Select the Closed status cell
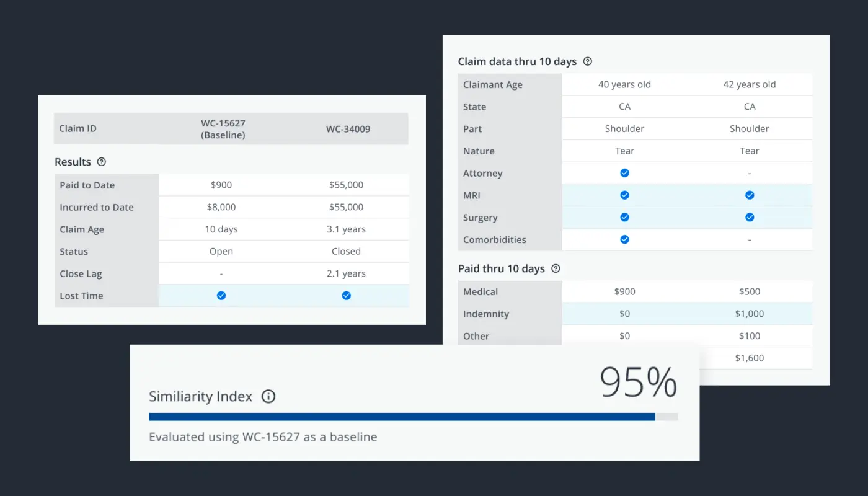Screen dimensions: 868x496 (x=346, y=251)
